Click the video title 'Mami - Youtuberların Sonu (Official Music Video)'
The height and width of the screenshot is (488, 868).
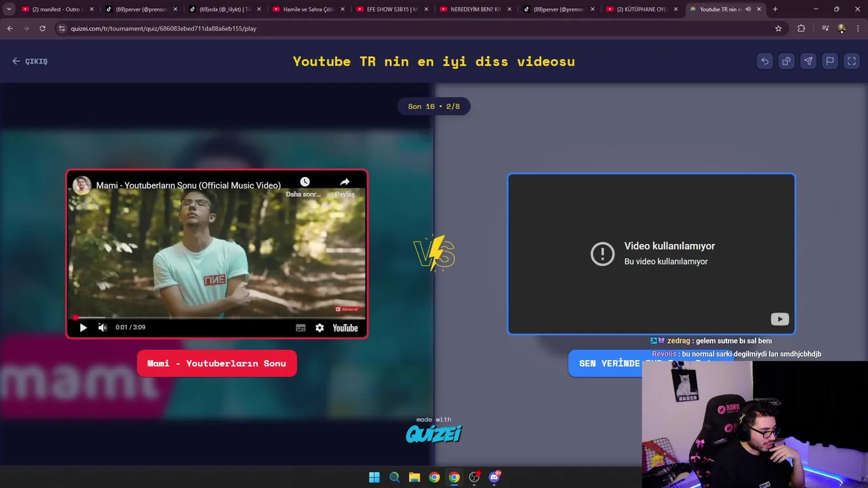coord(189,185)
